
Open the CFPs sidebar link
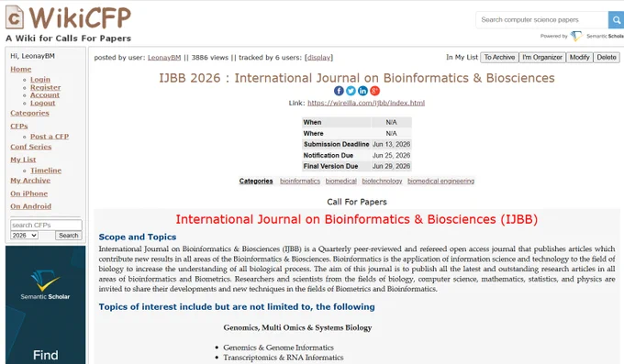click(19, 127)
